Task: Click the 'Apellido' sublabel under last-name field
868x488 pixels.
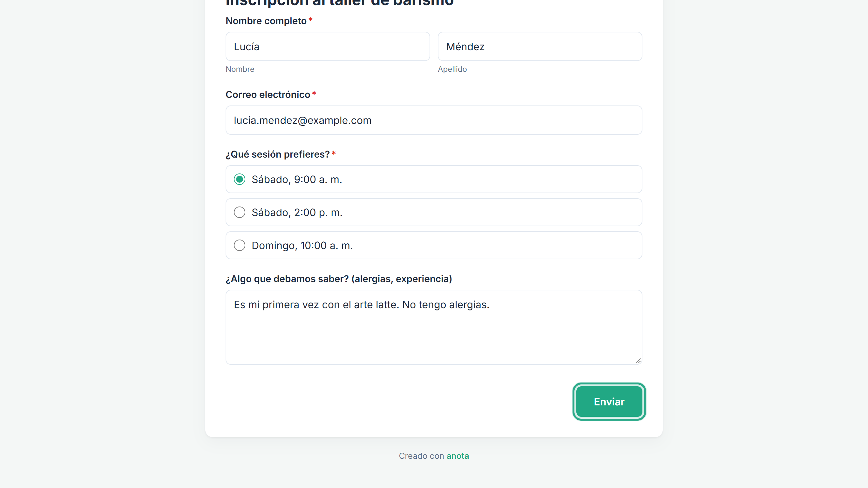Action: pos(452,69)
